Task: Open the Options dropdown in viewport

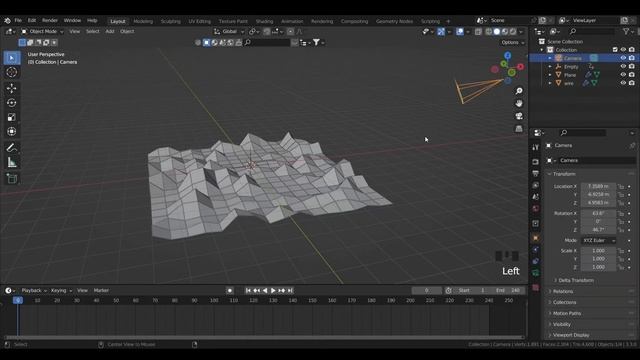Action: (x=513, y=42)
